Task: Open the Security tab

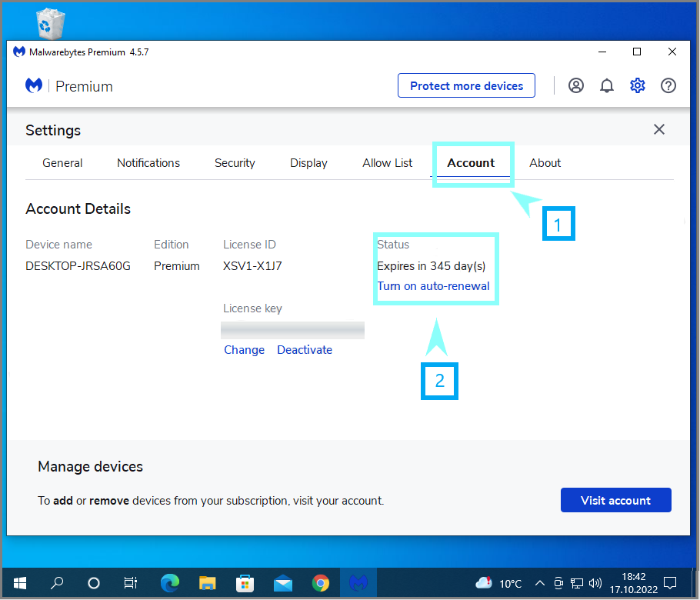Action: (x=235, y=163)
